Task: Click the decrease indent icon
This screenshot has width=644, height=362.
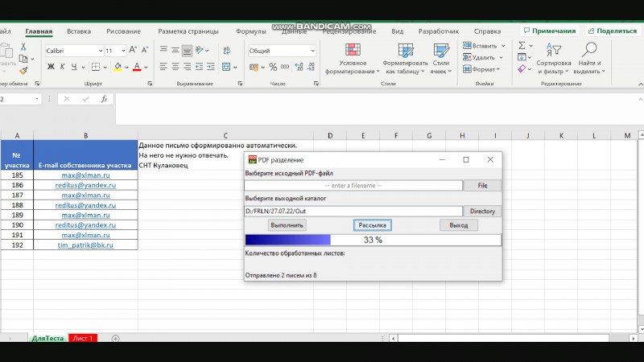Action: [199, 67]
